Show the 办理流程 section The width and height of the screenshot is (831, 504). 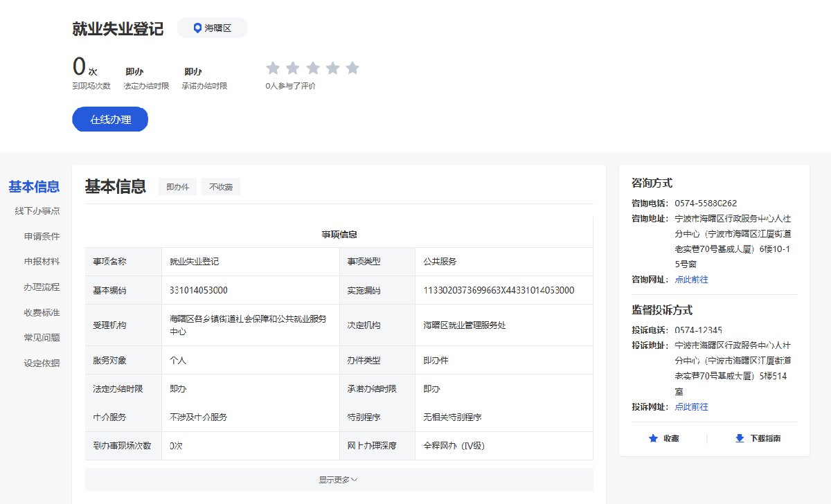(42, 287)
